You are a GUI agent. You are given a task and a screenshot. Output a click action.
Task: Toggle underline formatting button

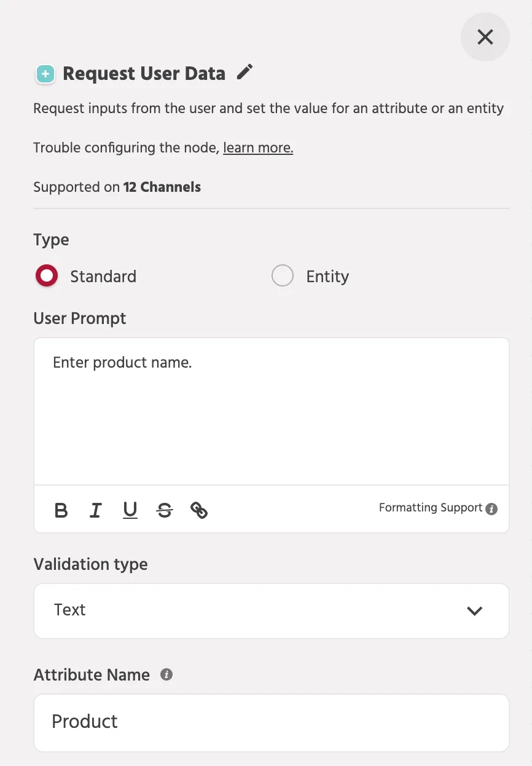coord(130,510)
